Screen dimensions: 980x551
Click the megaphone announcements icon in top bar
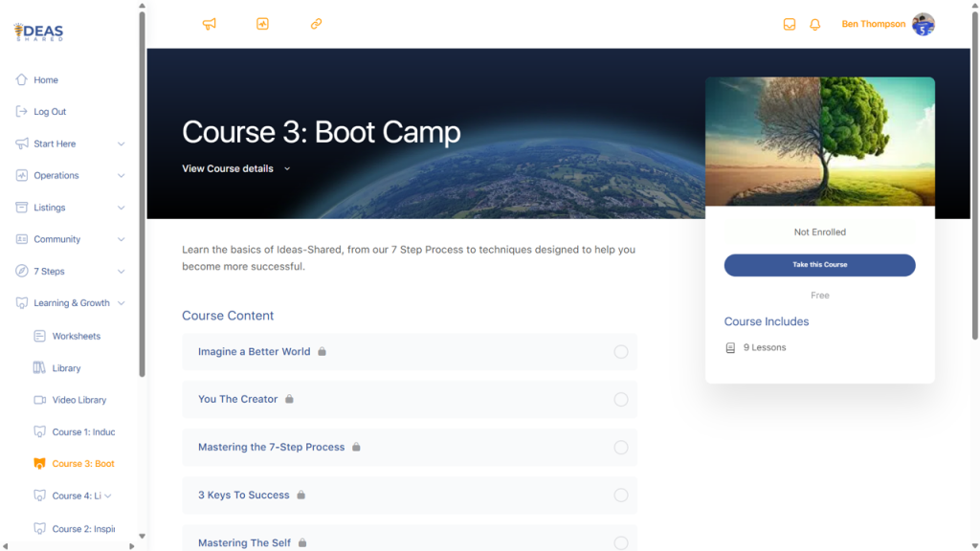pyautogui.click(x=210, y=24)
